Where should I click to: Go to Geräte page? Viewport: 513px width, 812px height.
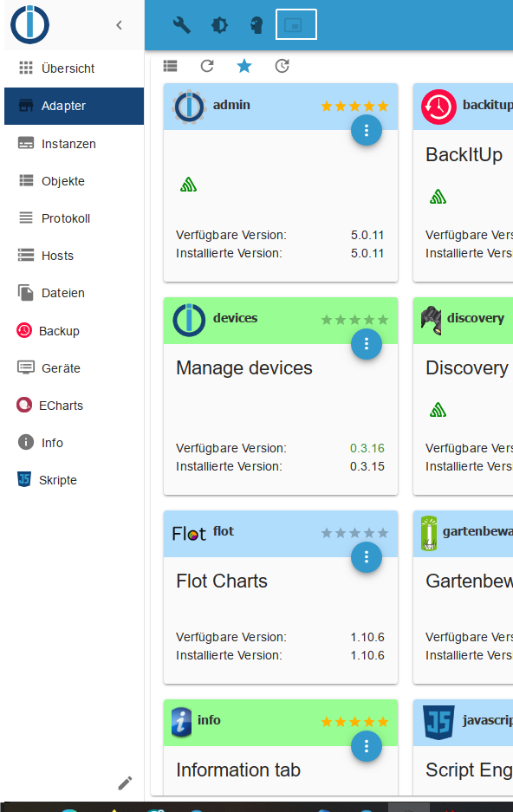click(x=74, y=367)
